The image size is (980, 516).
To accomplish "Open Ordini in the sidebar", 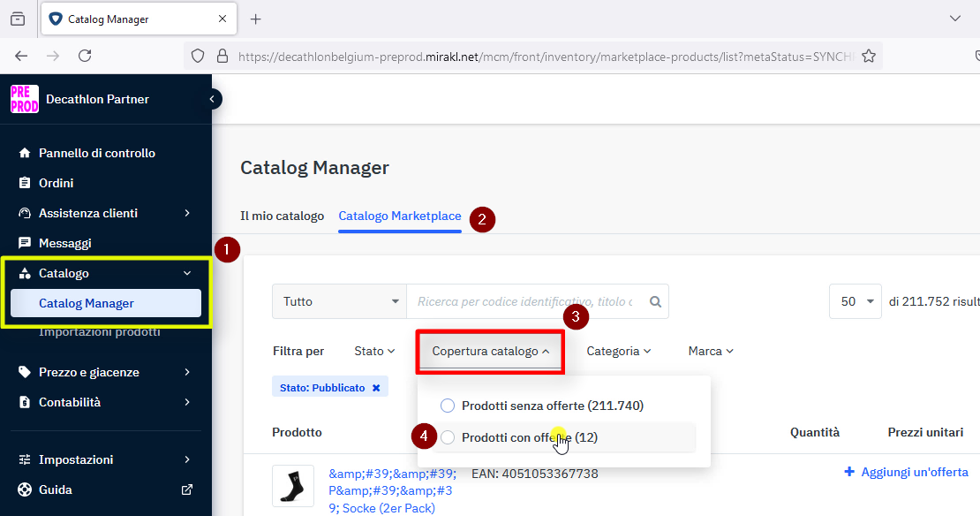I will 57,183.
